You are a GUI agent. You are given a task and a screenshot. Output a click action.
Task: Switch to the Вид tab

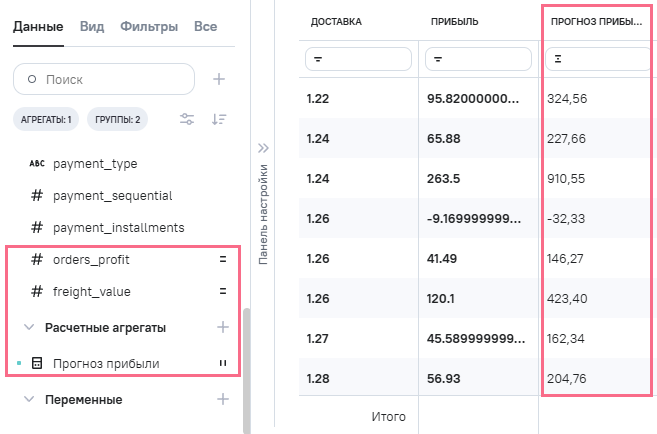pyautogui.click(x=91, y=27)
